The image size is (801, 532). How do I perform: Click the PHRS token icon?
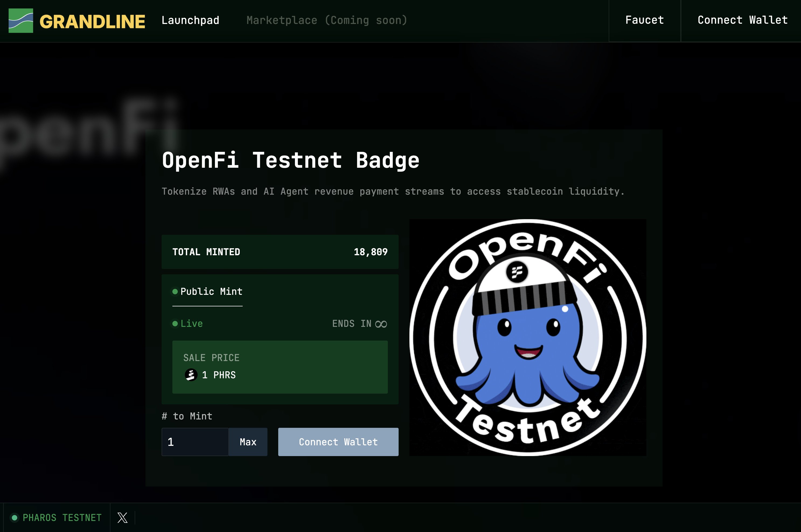191,375
